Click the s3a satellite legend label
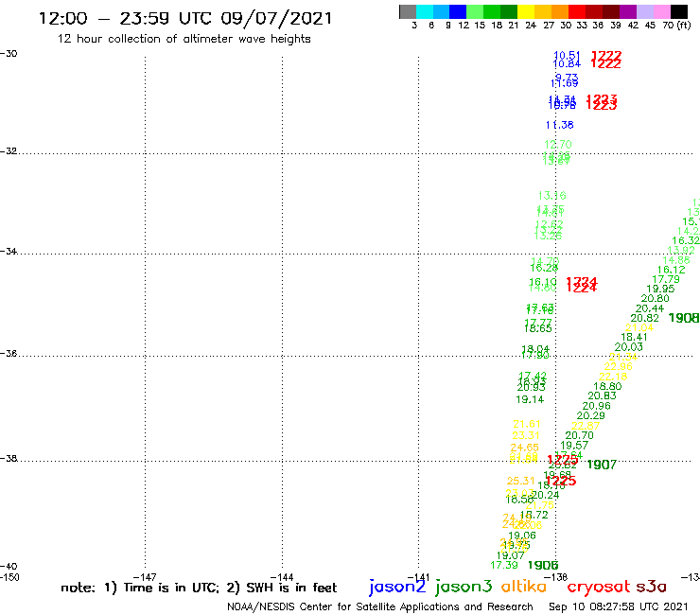Image resolution: width=700 pixels, height=615 pixels. click(x=651, y=587)
